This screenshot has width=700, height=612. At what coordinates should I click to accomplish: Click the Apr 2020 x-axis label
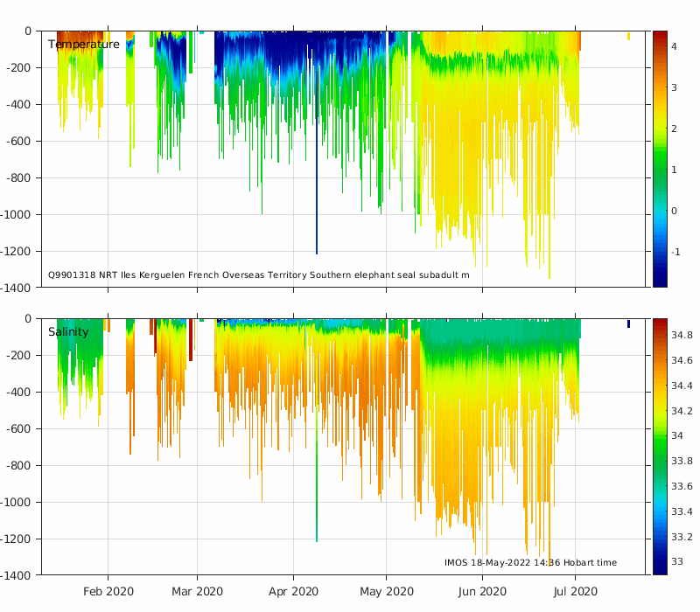tap(293, 592)
